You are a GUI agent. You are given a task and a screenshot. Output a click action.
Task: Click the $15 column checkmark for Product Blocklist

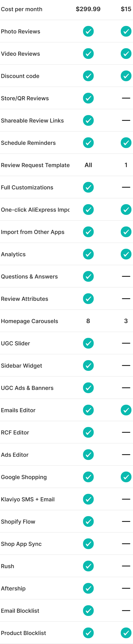[126, 633]
